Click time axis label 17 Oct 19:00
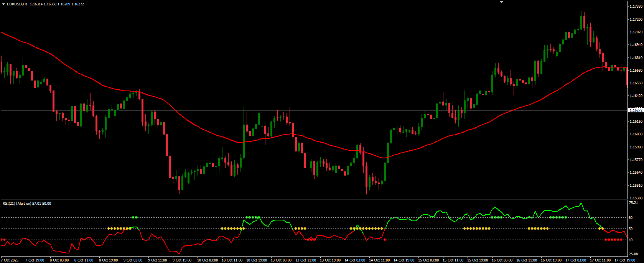Image resolution: width=644 pixels, height=263 pixels. (x=625, y=260)
